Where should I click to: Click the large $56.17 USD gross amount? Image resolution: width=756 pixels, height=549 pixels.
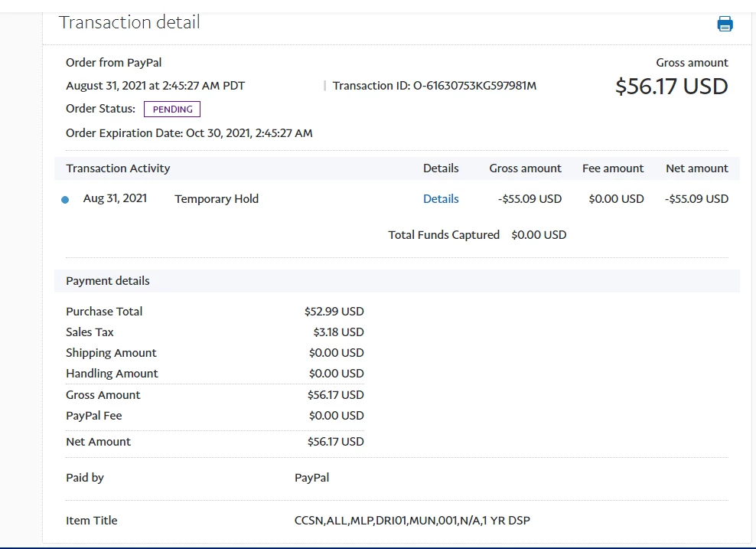672,87
